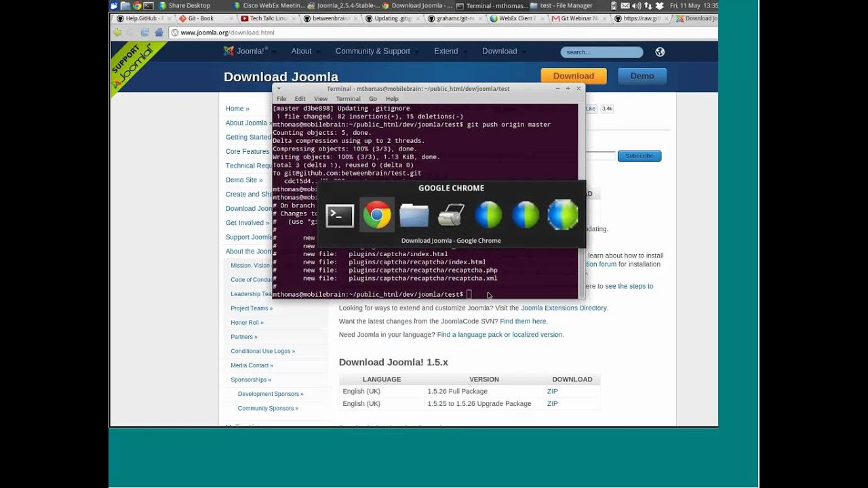The height and width of the screenshot is (488, 868).
Task: Select the archive manager icon in the switcher
Action: tap(451, 216)
